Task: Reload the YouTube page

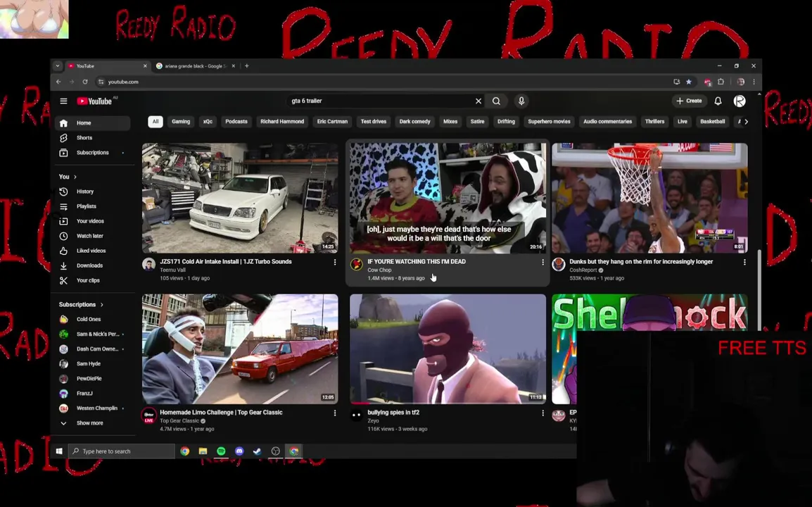Action: tap(85, 82)
